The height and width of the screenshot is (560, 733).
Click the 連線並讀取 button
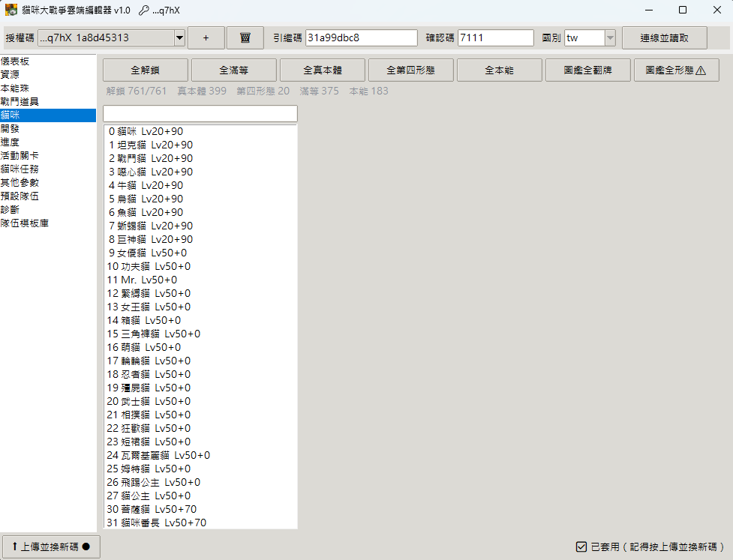(664, 37)
